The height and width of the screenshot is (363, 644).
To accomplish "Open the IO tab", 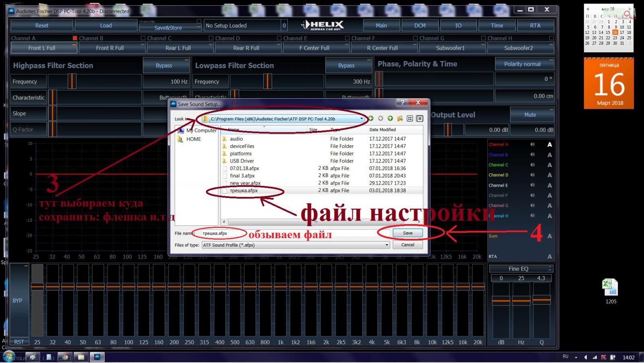I will (x=458, y=25).
